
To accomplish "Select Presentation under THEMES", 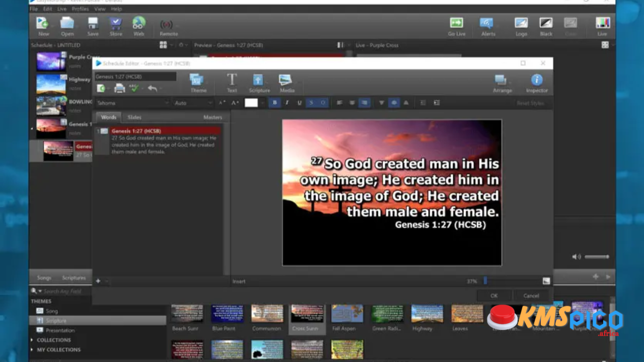I will click(x=60, y=330).
